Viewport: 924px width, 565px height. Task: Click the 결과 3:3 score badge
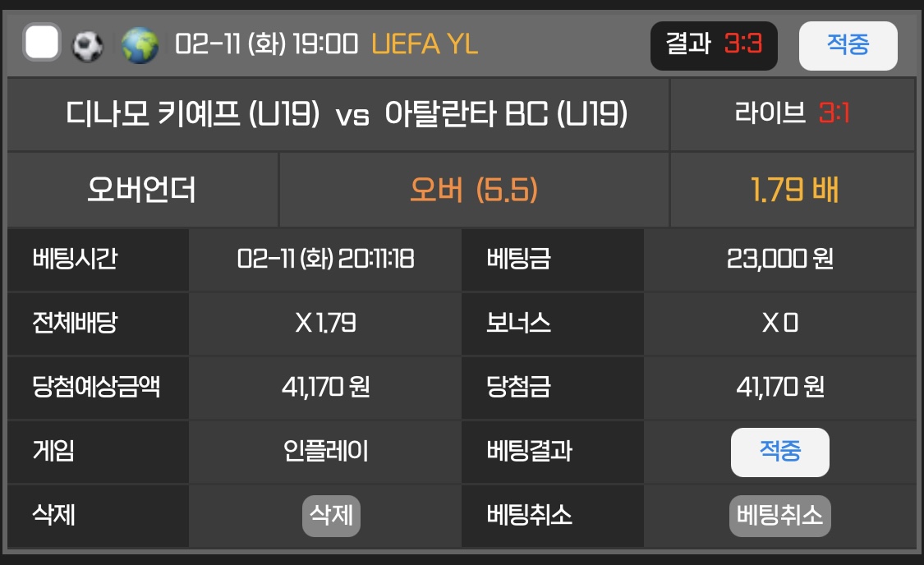713,45
